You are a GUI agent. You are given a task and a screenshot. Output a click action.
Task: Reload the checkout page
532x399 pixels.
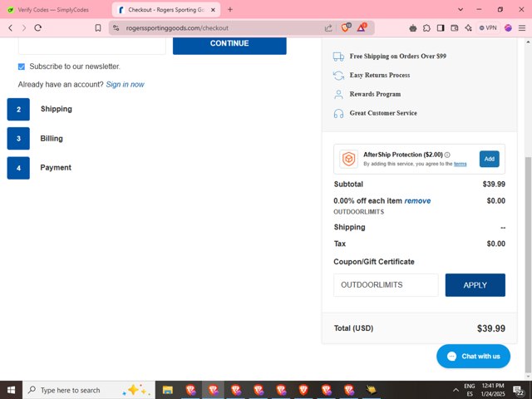point(38,27)
